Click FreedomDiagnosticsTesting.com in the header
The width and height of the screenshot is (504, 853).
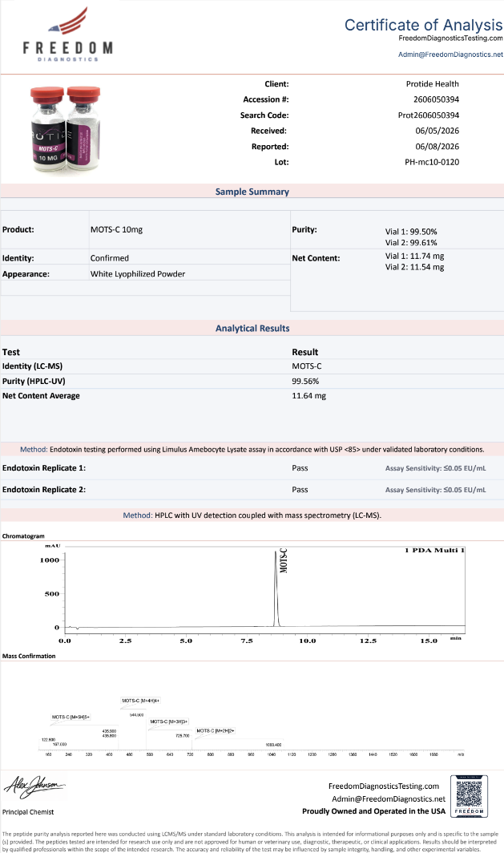coord(450,38)
